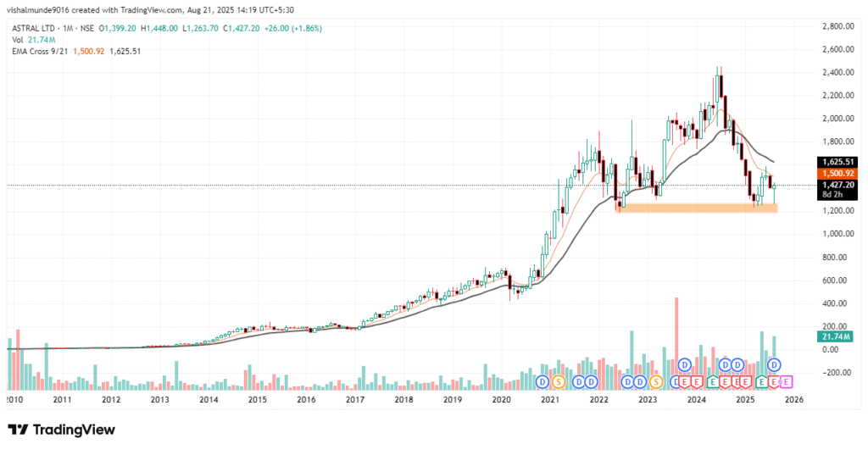The height and width of the screenshot is (450, 868).
Task: Click the −200.00 price axis label
Action: pos(837,373)
